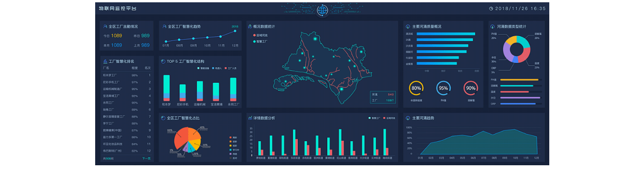Click the 详情数据分析 chart icon

(x=250, y=118)
